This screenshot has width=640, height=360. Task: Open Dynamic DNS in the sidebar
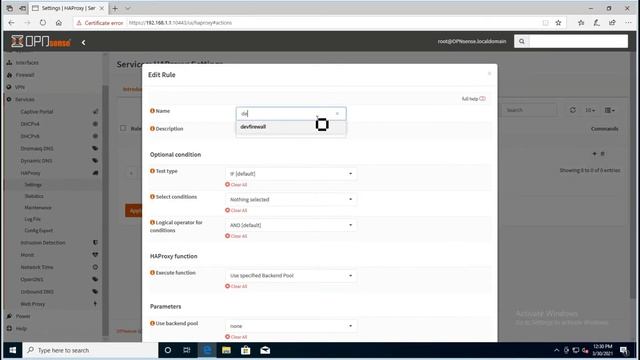click(36, 161)
